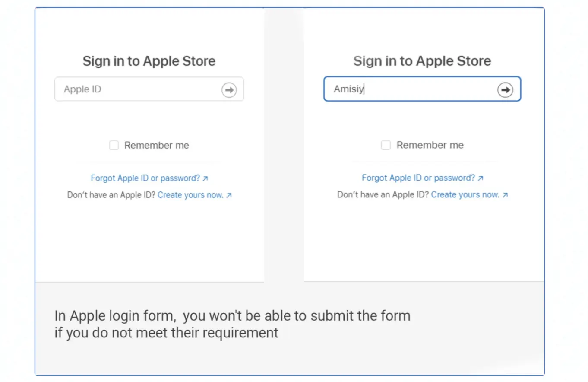Click the external arrow after the right "Create yours now" link

tap(505, 195)
